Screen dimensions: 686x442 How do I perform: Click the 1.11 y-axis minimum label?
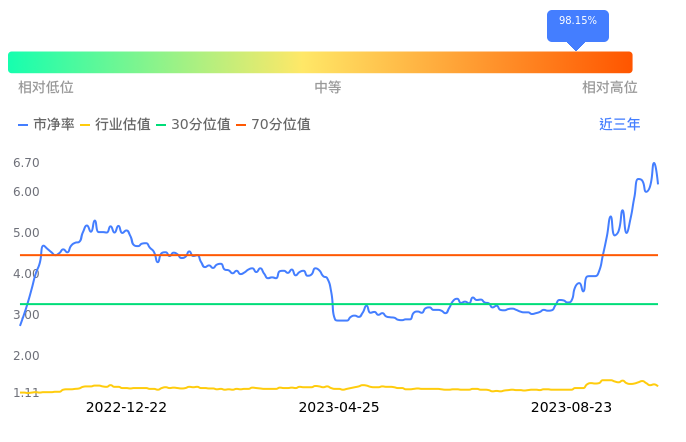(x=26, y=392)
